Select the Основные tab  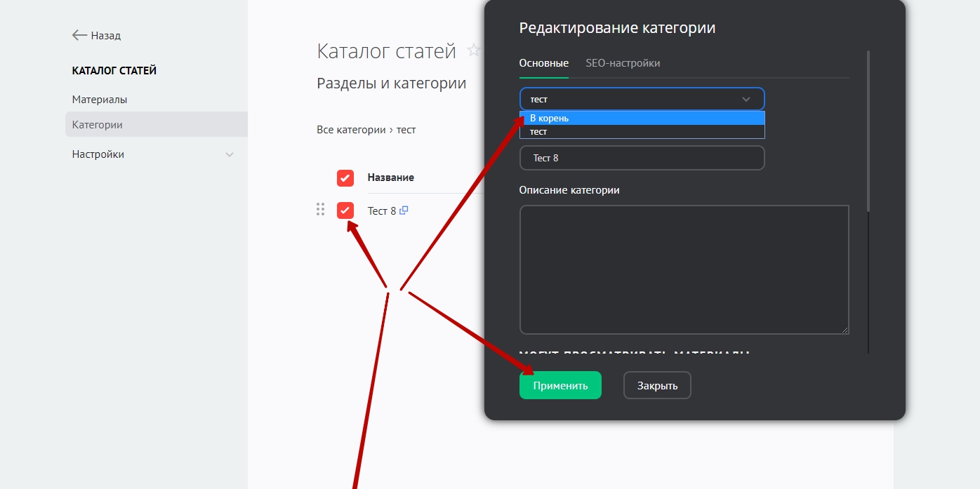(x=543, y=63)
